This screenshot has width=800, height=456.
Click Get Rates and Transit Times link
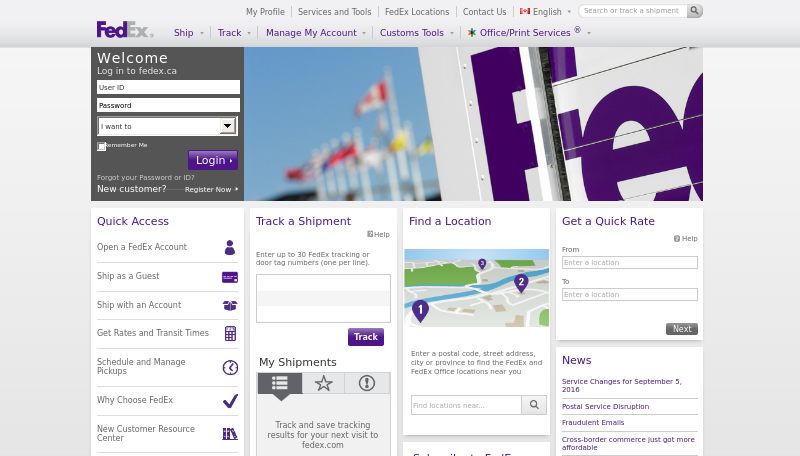[x=153, y=333]
